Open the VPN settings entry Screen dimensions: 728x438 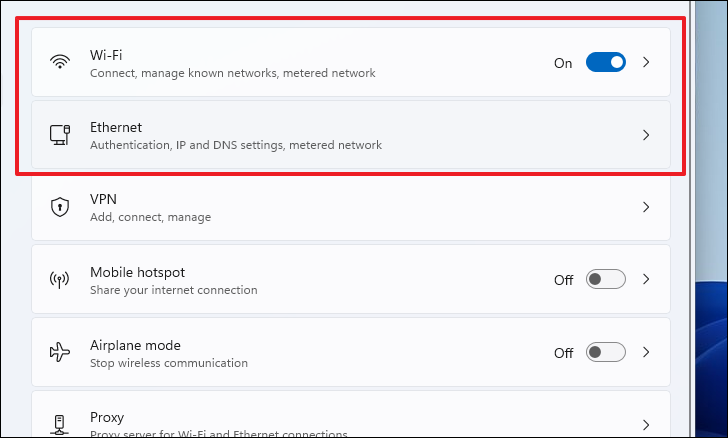[x=104, y=200]
